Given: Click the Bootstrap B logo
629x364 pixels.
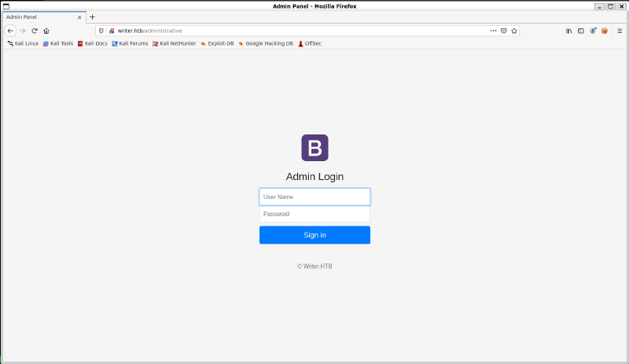Looking at the screenshot, I should pyautogui.click(x=314, y=148).
